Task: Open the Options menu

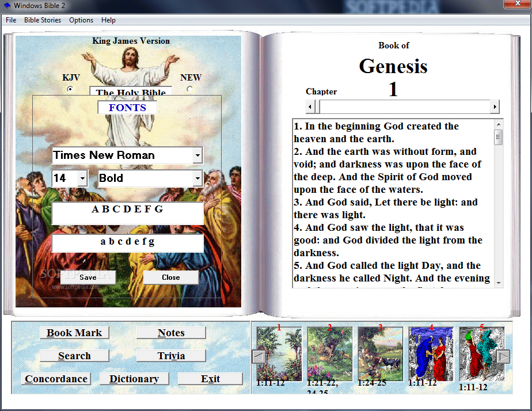Action: pyautogui.click(x=81, y=20)
